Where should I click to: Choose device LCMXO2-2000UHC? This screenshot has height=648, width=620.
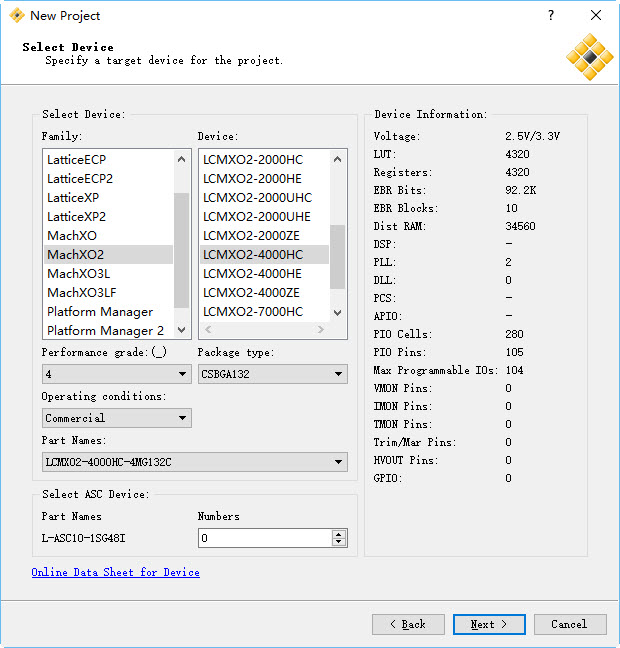point(265,198)
